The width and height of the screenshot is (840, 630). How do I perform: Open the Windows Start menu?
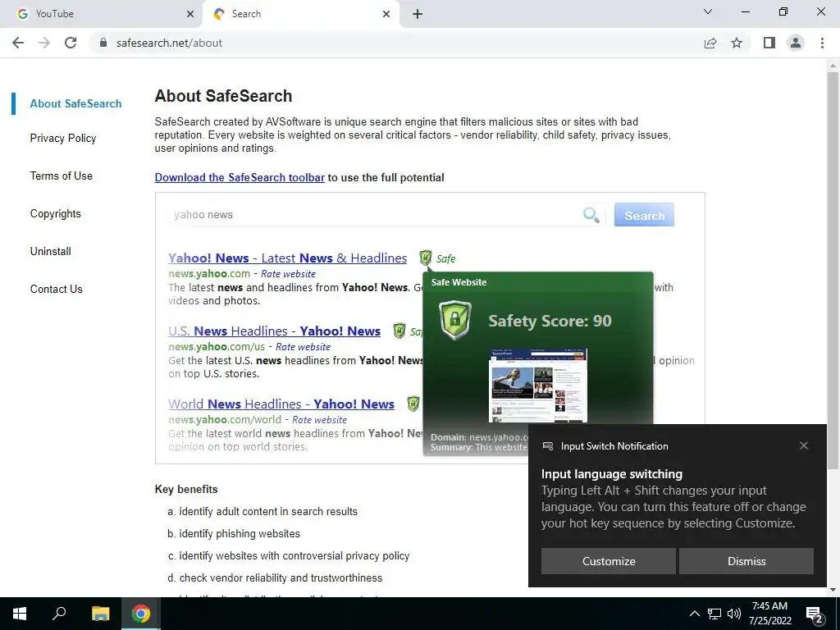point(20,614)
